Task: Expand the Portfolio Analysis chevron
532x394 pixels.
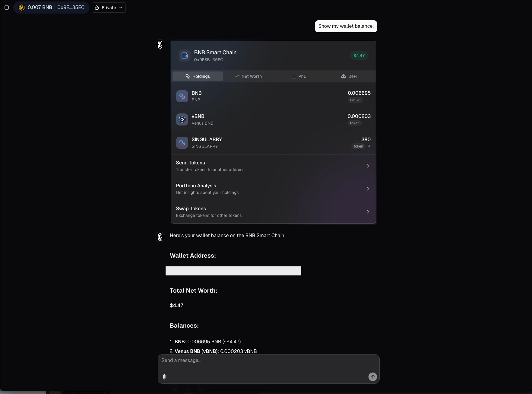Action: (x=368, y=189)
